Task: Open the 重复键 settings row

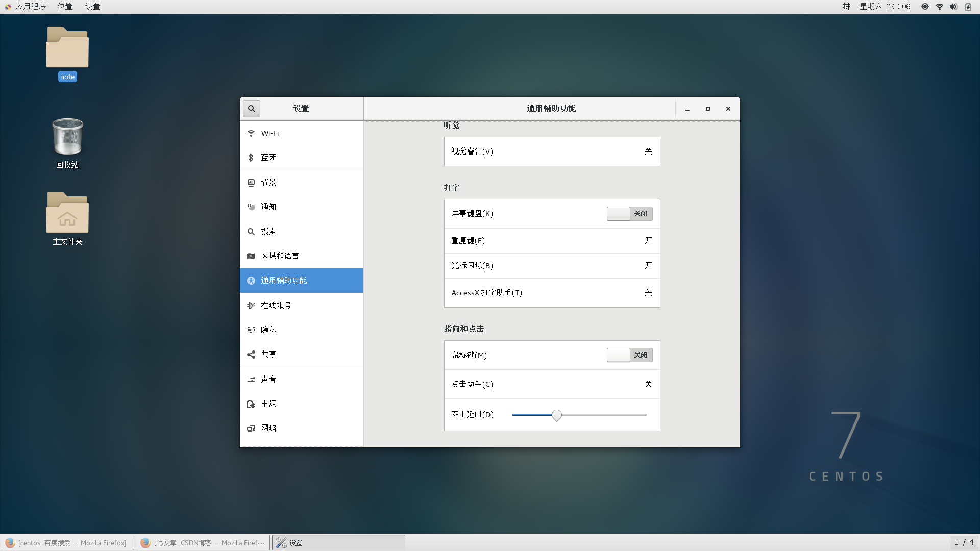Action: [x=552, y=240]
